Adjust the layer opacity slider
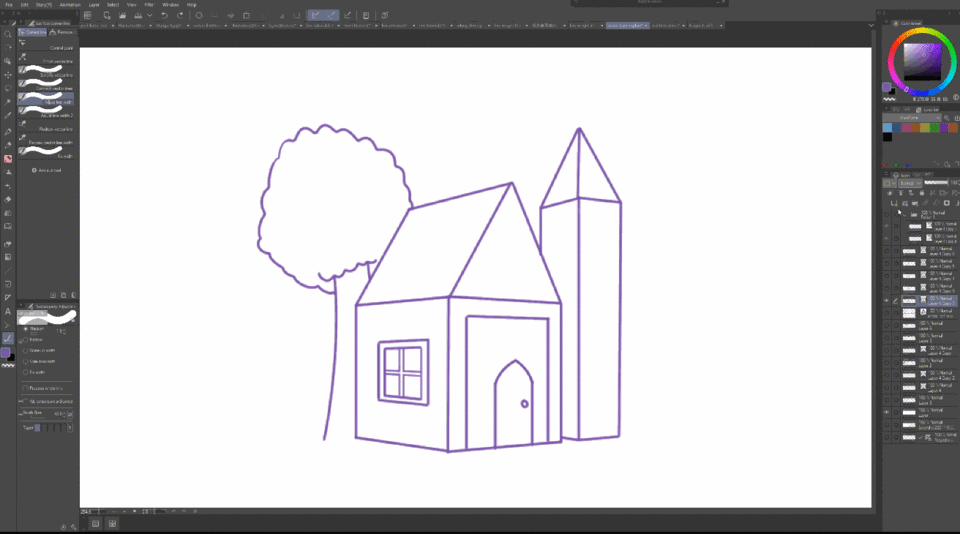The width and height of the screenshot is (960, 534). click(x=936, y=182)
